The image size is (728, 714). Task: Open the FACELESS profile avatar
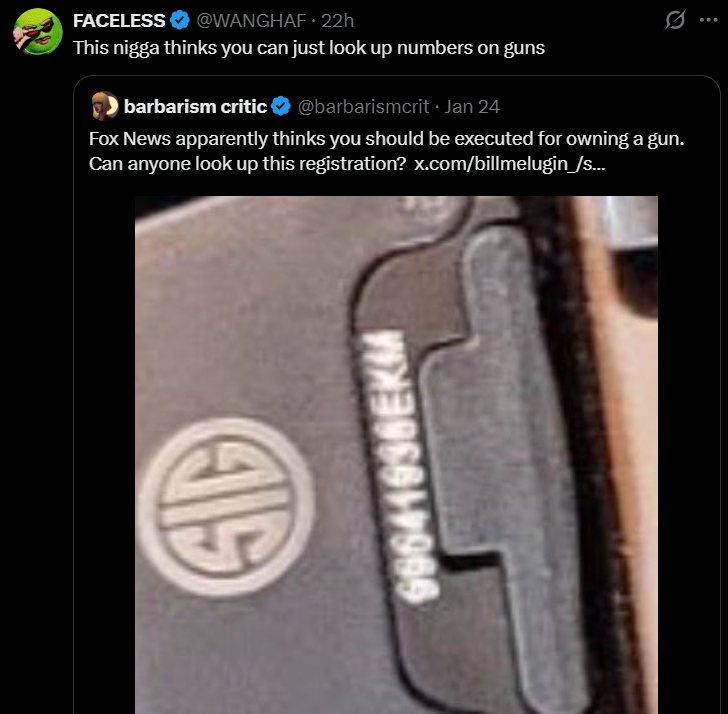point(38,32)
